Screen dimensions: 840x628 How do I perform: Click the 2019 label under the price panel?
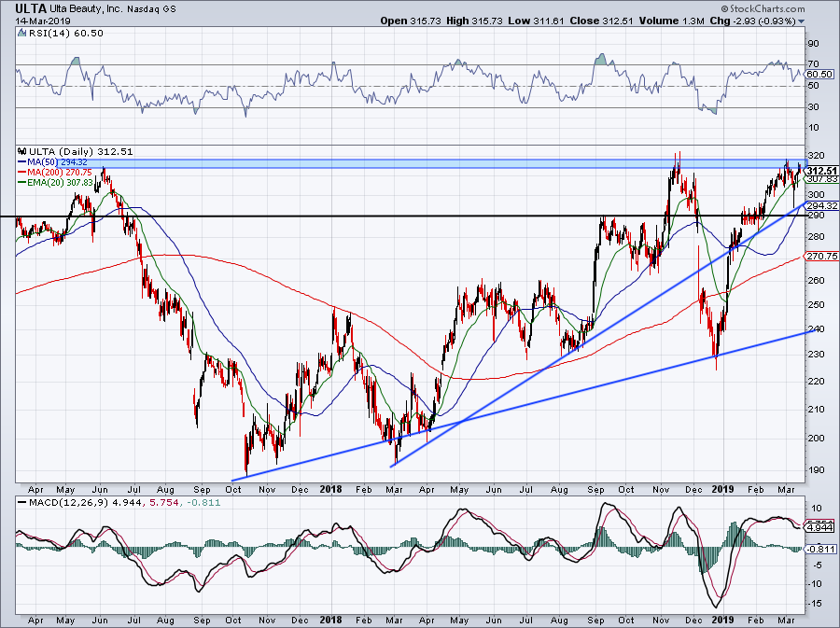pos(722,489)
